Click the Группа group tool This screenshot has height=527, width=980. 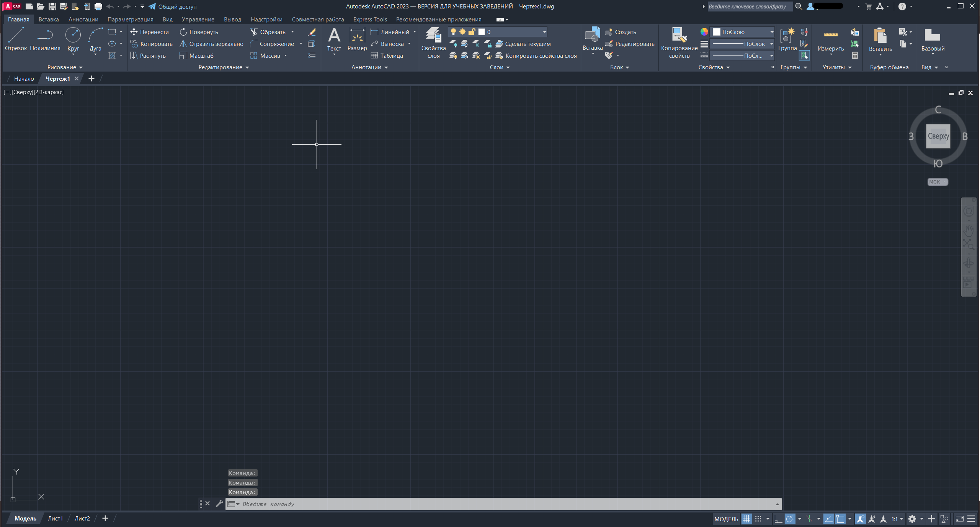tap(787, 39)
